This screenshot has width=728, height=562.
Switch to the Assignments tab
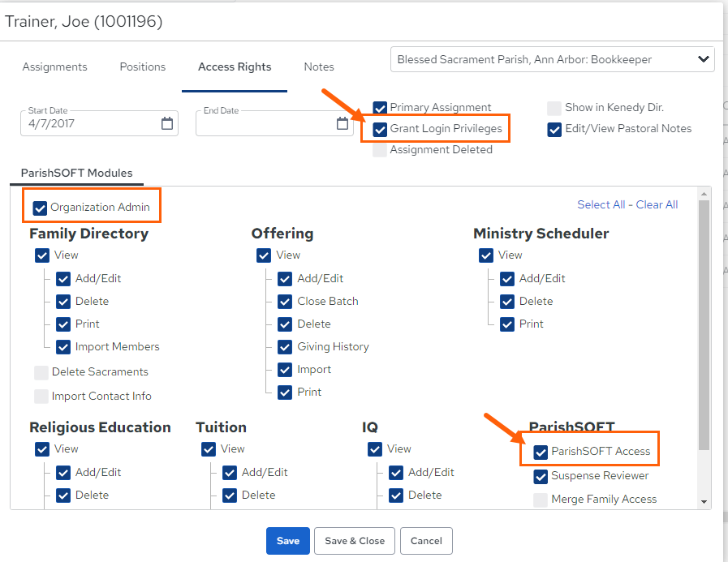click(55, 66)
